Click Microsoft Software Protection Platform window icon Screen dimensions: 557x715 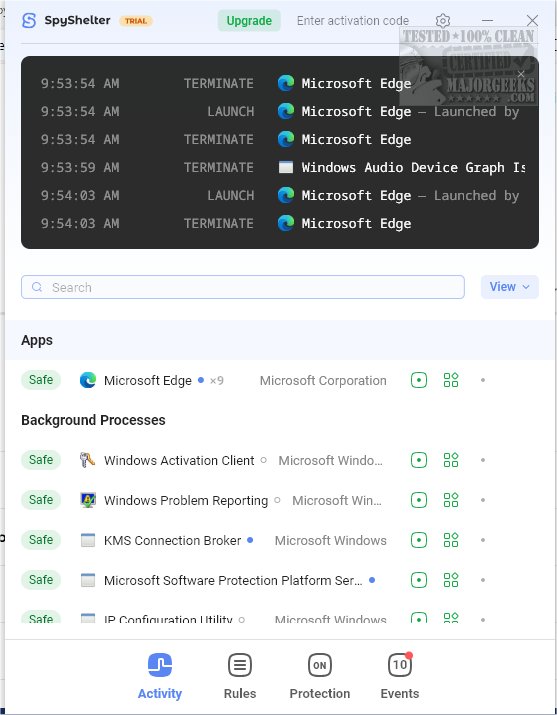[88, 580]
